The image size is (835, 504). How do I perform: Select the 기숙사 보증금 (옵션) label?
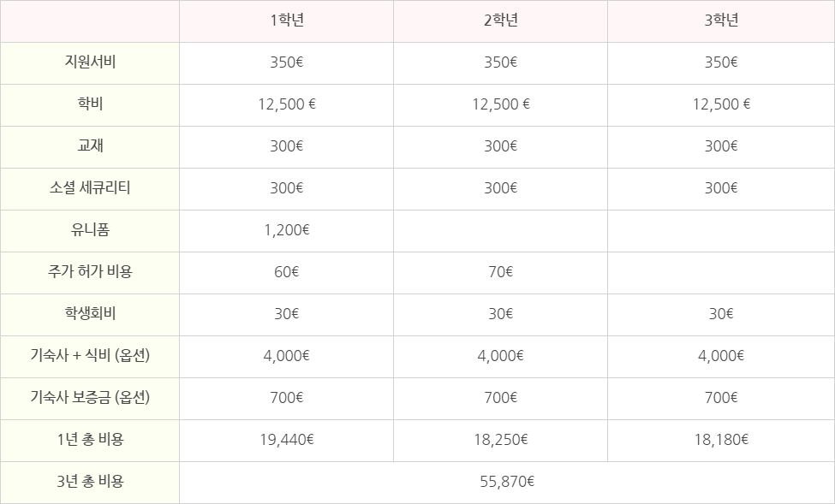[90, 397]
